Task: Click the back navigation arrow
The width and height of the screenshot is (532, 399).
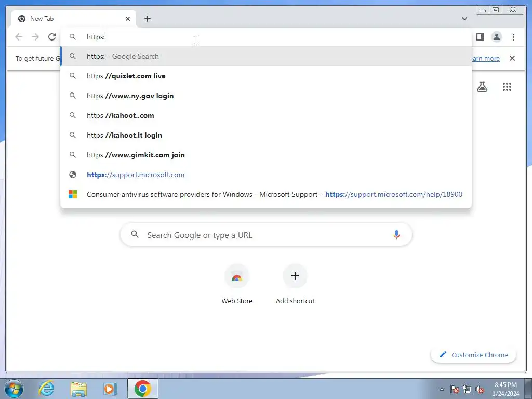Action: point(19,37)
